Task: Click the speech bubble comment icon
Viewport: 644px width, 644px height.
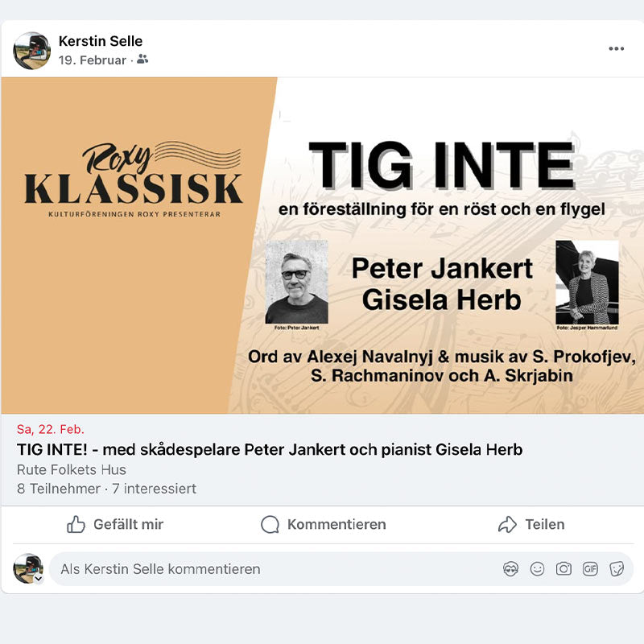Action: (270, 524)
